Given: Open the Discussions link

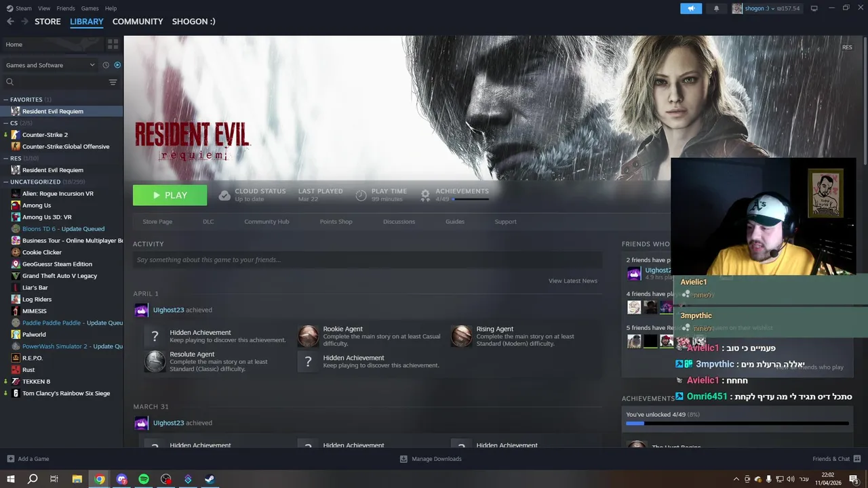Looking at the screenshot, I should coord(399,222).
